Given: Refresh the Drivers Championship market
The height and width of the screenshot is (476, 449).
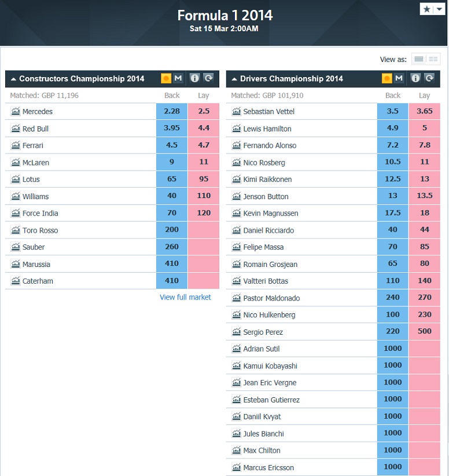Looking at the screenshot, I should pyautogui.click(x=429, y=78).
